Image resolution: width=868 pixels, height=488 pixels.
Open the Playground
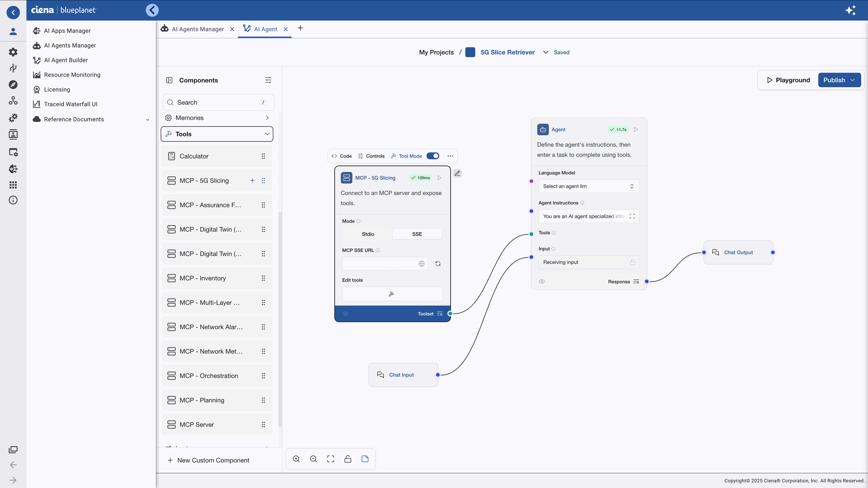[x=788, y=80]
